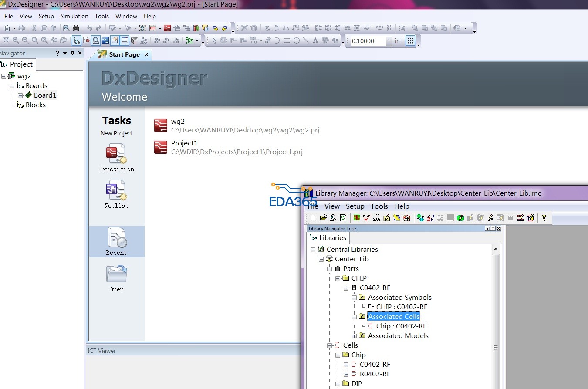The height and width of the screenshot is (389, 588).
Task: Click the search document icon in Library Manager
Action: 333,218
